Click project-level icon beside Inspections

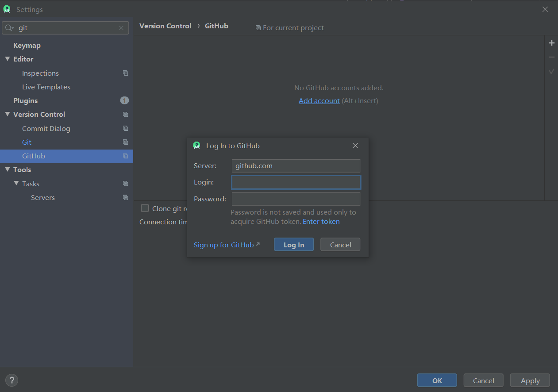(125, 73)
